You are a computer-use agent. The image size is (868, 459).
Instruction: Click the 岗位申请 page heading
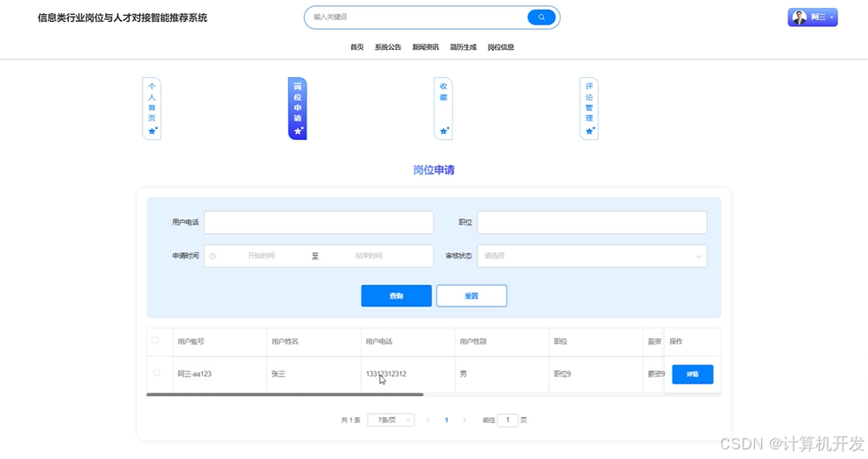[x=434, y=170]
